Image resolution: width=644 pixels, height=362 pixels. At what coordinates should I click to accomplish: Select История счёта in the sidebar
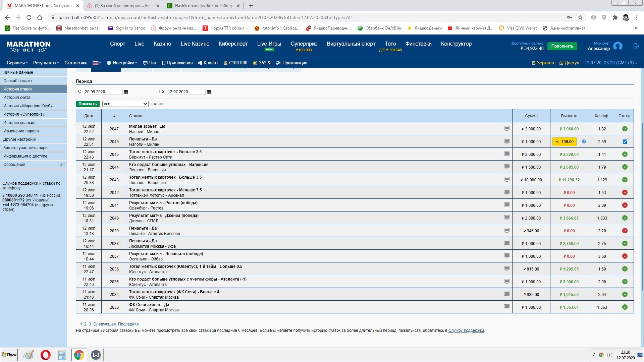click(x=17, y=98)
